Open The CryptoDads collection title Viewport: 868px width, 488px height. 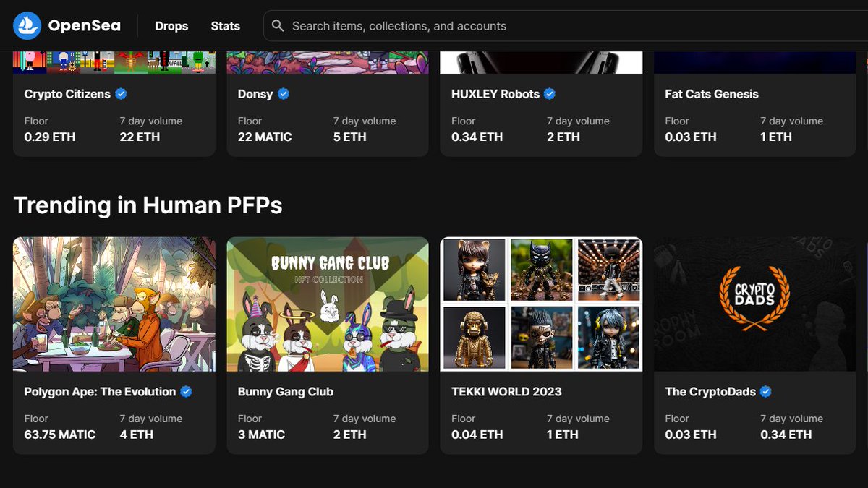pos(710,392)
